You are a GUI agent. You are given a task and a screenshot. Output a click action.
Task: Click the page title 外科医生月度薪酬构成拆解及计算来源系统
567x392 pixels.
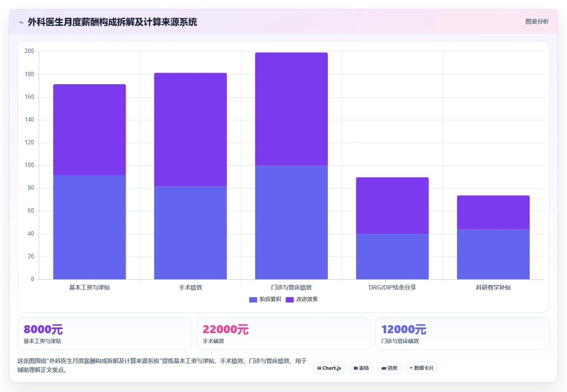pos(112,22)
